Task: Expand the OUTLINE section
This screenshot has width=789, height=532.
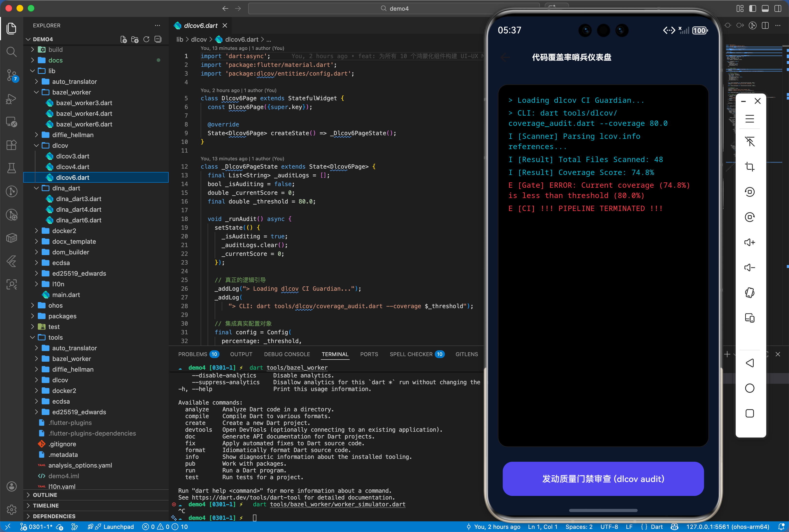Action: (x=45, y=495)
